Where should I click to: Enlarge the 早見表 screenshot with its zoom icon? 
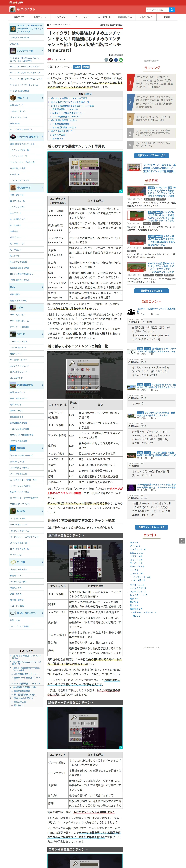click(x=121, y=191)
